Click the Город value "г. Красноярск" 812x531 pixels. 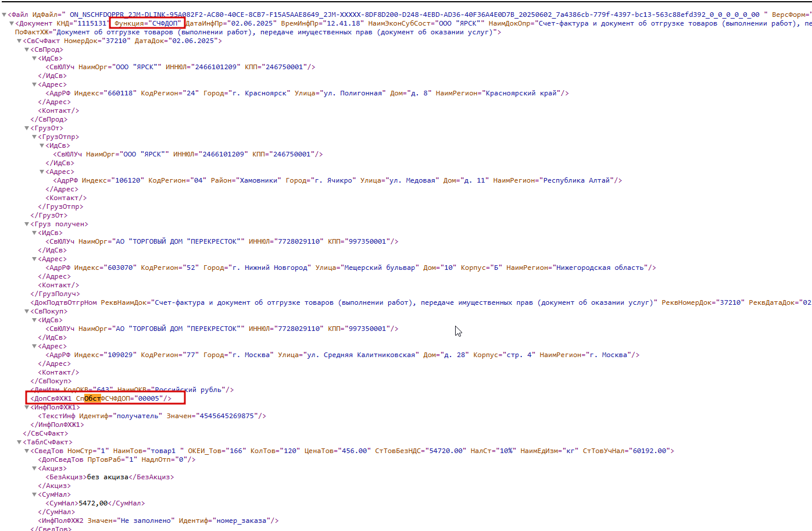click(261, 93)
